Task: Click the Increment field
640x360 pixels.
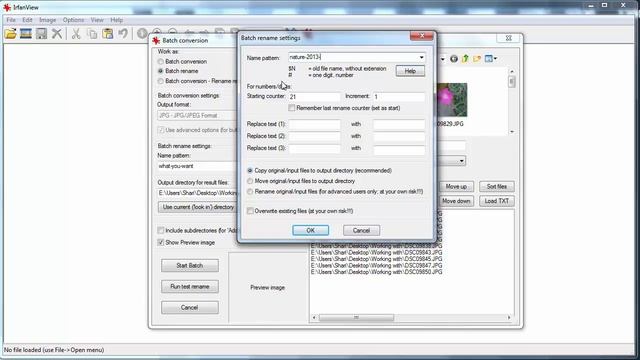Action: [399, 97]
